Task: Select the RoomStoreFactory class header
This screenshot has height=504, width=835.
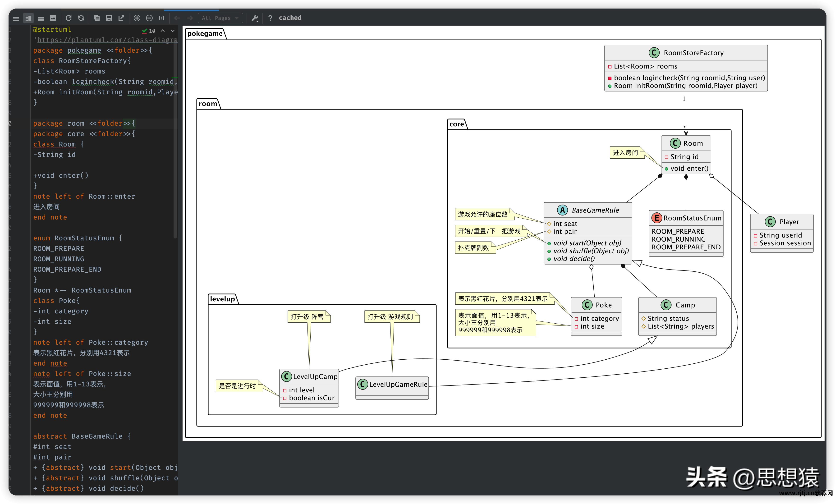Action: pyautogui.click(x=686, y=53)
